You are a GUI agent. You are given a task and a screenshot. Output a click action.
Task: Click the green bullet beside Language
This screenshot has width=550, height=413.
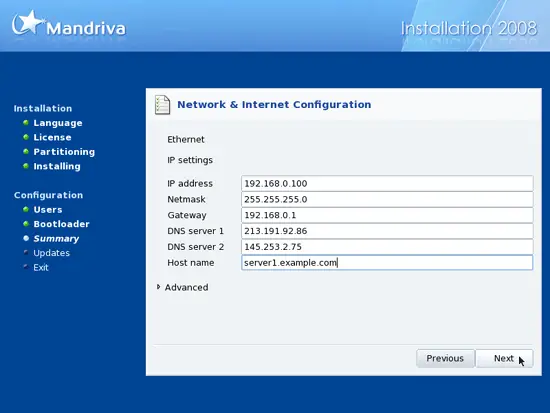click(x=26, y=122)
